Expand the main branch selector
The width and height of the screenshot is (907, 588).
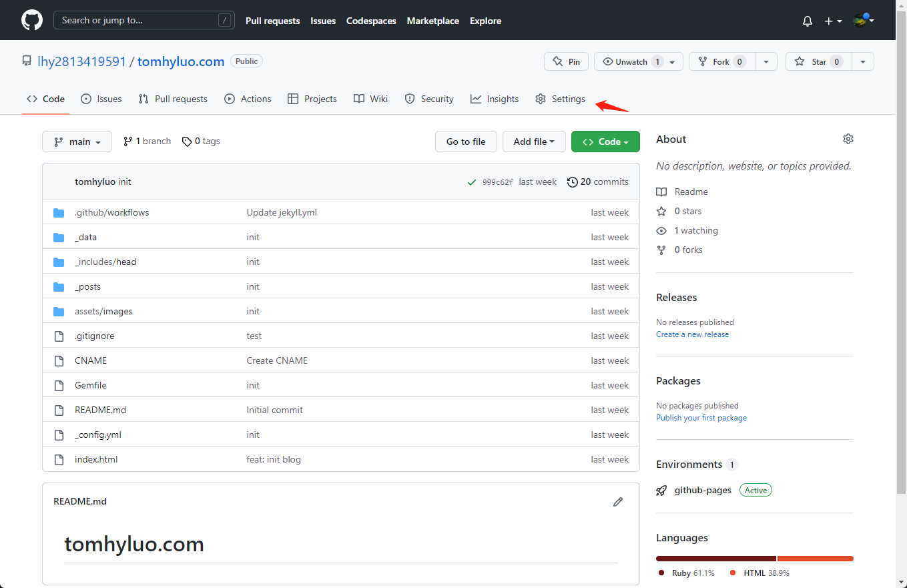77,141
